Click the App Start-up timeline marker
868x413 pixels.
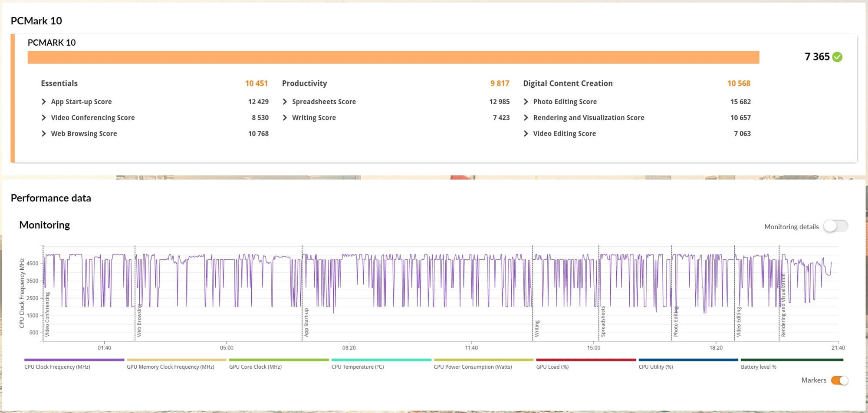[x=306, y=323]
